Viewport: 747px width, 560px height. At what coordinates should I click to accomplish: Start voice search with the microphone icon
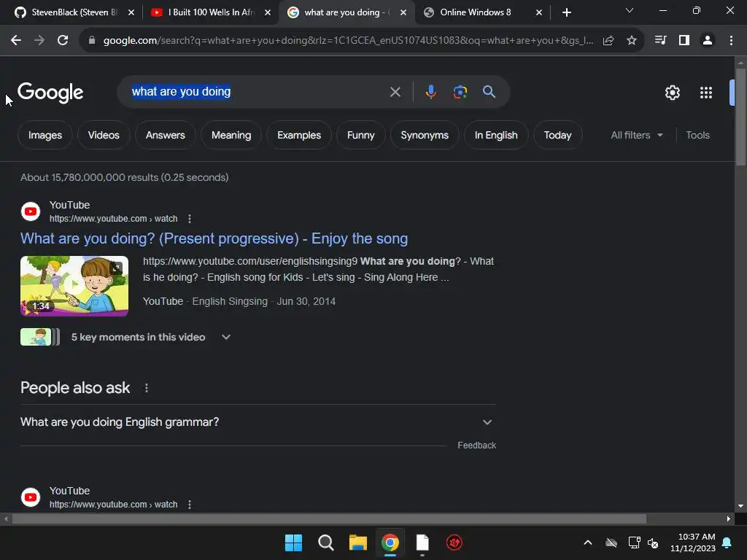click(430, 92)
